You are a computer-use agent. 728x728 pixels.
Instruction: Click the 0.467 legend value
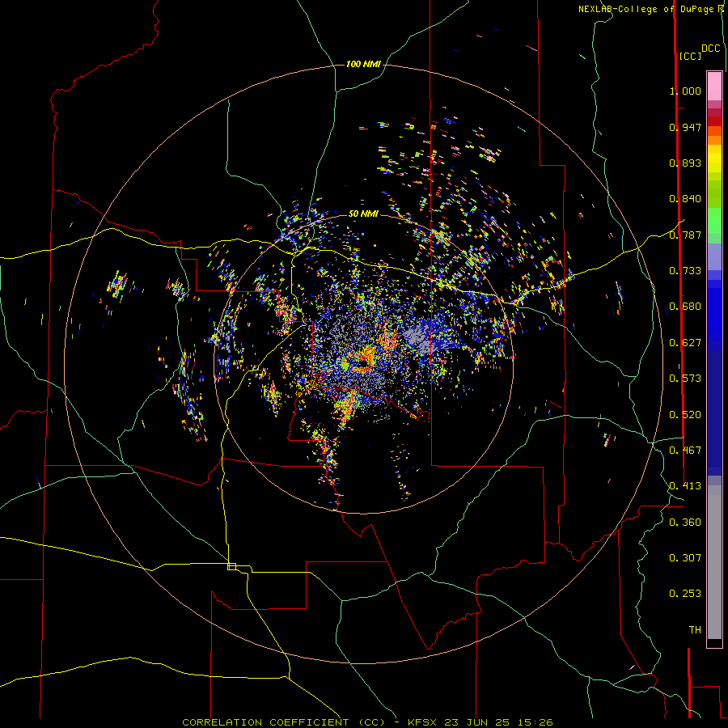pyautogui.click(x=685, y=451)
